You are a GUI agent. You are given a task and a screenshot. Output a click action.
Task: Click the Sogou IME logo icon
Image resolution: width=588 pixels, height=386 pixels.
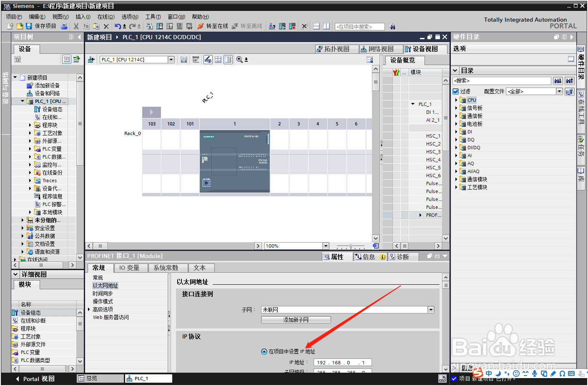[477, 373]
